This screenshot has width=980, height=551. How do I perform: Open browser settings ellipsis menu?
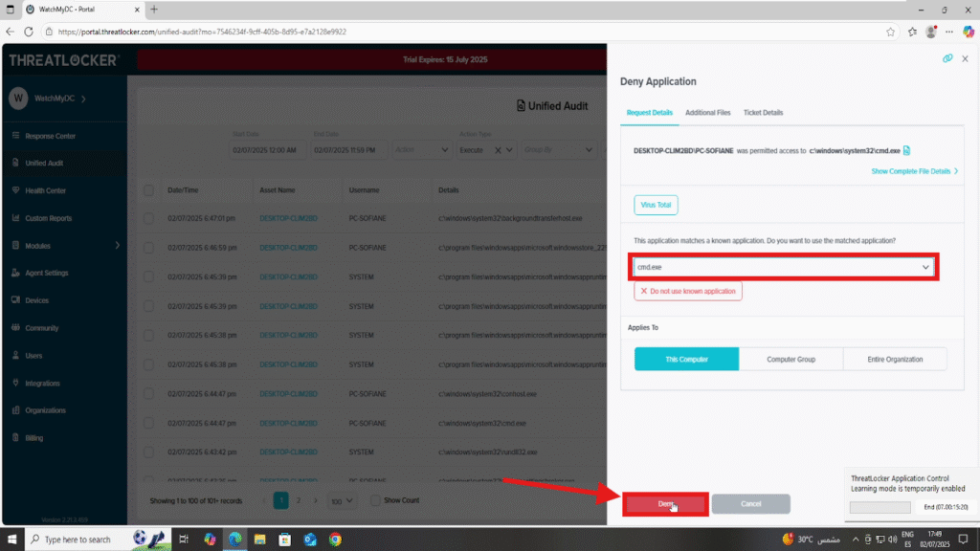coord(949,32)
